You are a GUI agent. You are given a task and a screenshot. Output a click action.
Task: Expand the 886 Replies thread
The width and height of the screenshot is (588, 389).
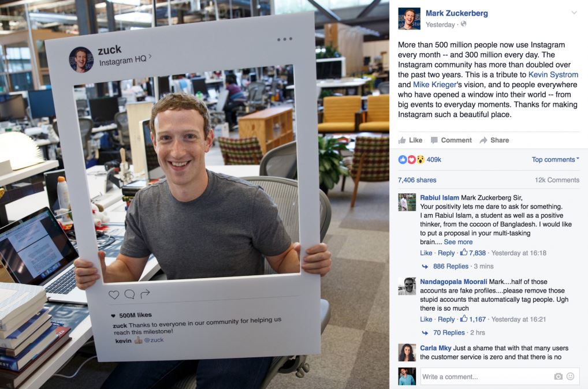click(451, 266)
